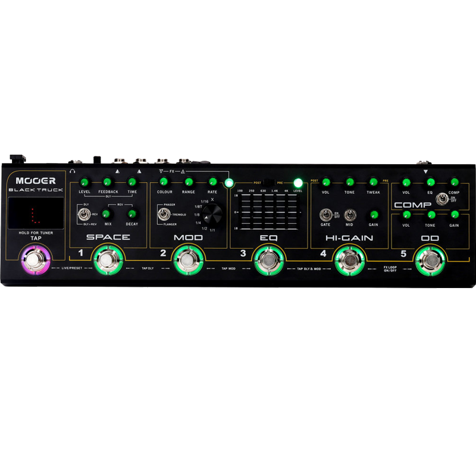Click the COMP section title
Viewport: 476px width, 476px height.
pos(412,205)
